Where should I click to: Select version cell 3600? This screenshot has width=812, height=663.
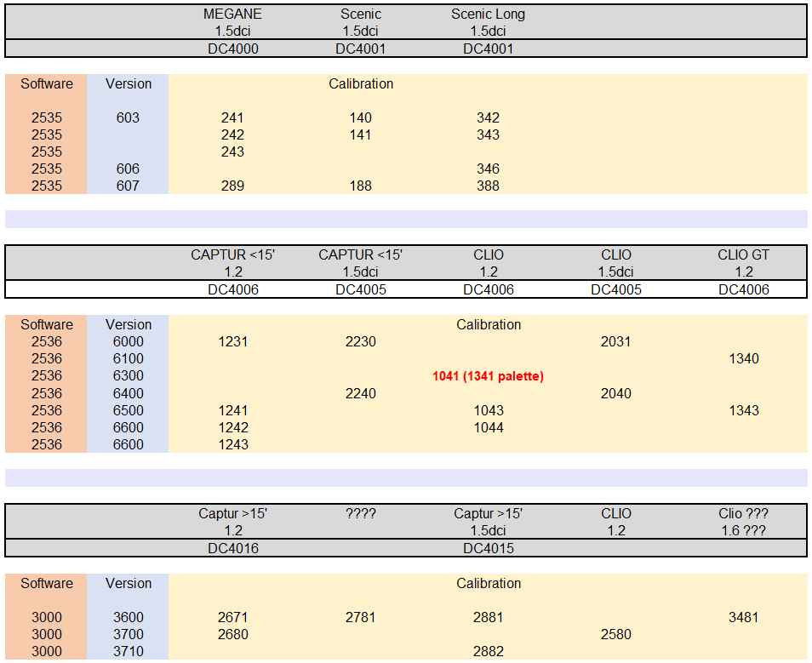[x=129, y=617]
